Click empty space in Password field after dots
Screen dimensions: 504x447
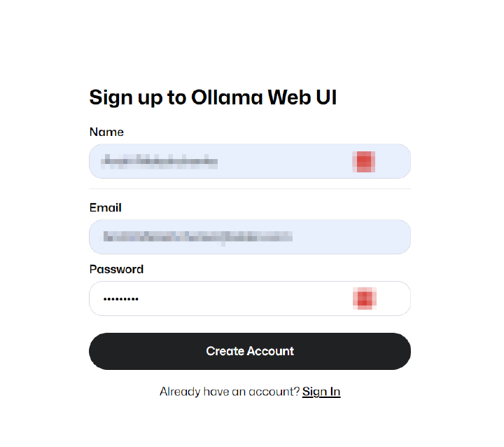pyautogui.click(x=245, y=299)
